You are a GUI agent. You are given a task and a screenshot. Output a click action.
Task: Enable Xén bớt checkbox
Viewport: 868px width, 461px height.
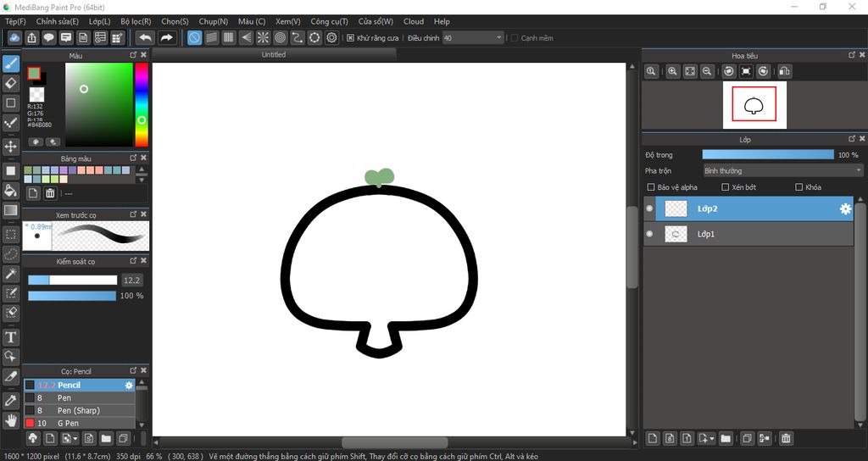pyautogui.click(x=726, y=187)
